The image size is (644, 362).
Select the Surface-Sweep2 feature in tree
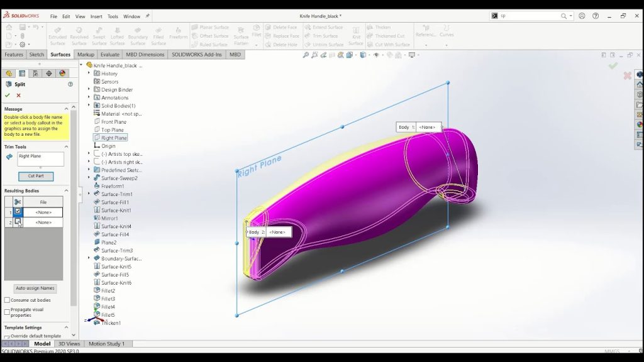[x=119, y=178]
